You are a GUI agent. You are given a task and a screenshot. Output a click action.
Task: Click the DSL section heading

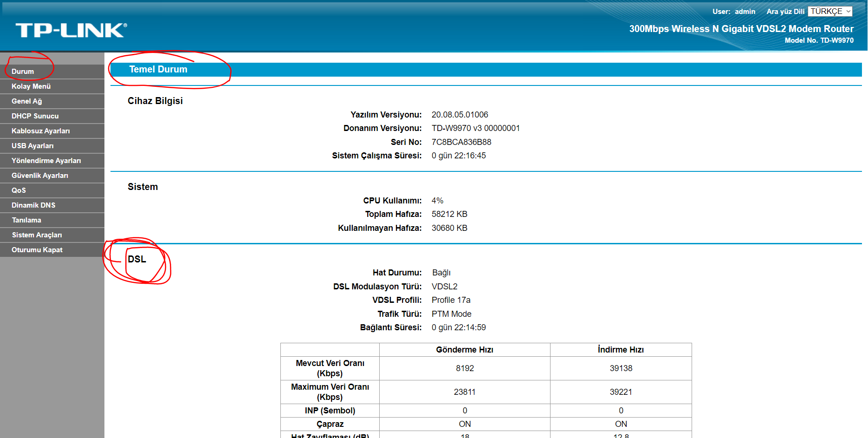pos(137,259)
